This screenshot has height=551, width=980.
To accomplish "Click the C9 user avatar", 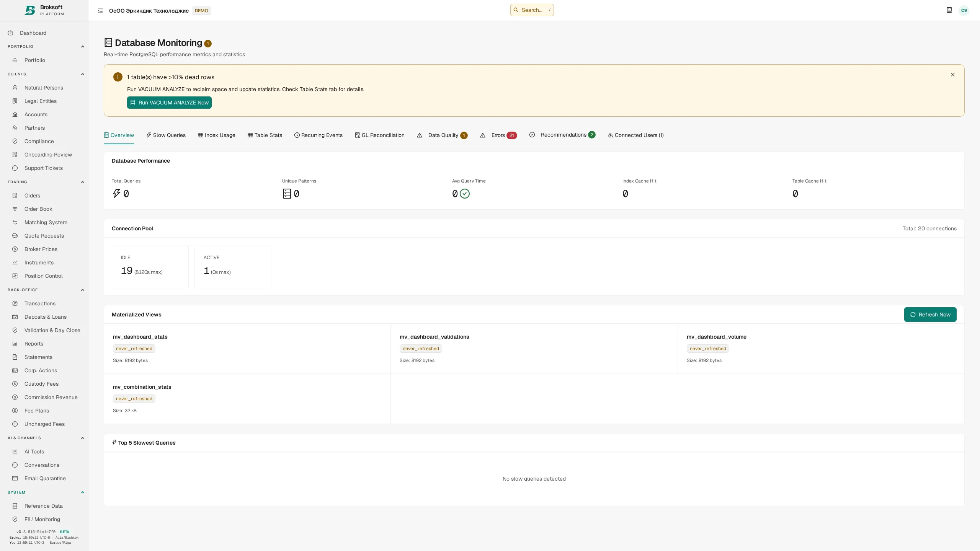I will [964, 11].
